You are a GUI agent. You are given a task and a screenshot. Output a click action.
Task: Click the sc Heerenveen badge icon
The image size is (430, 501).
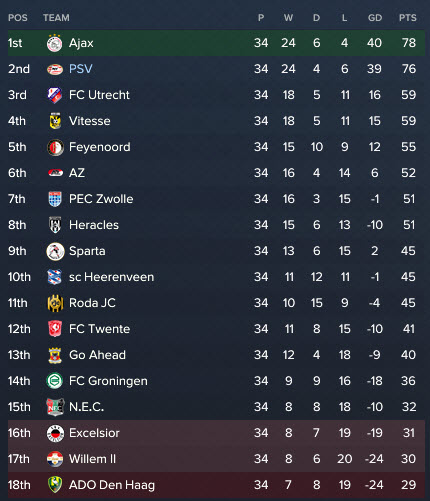(55, 277)
